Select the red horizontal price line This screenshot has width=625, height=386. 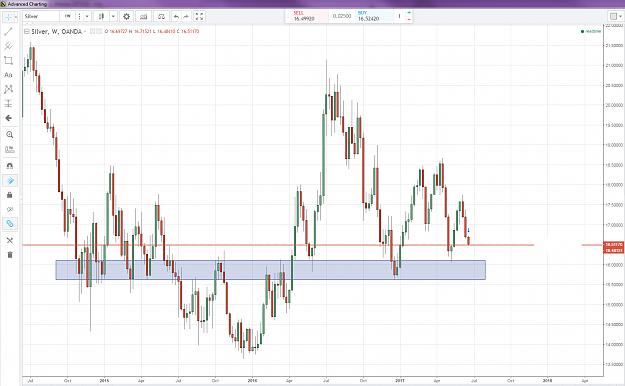[x=278, y=245]
